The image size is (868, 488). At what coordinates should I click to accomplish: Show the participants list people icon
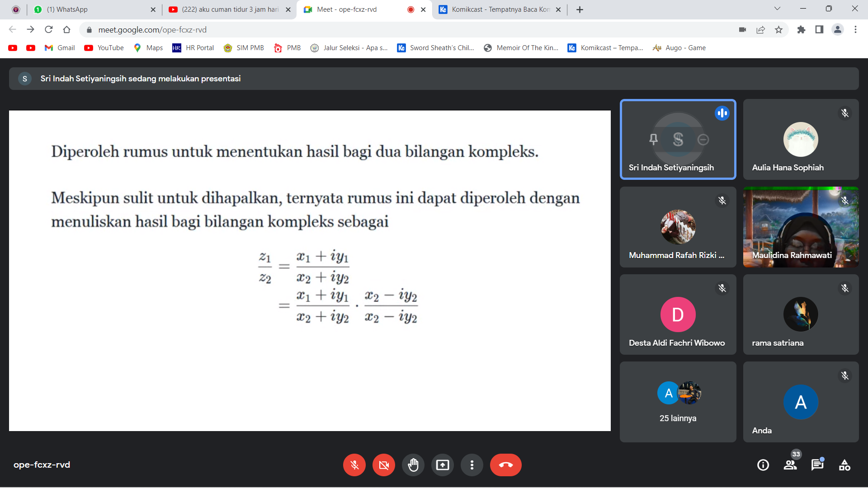(790, 465)
